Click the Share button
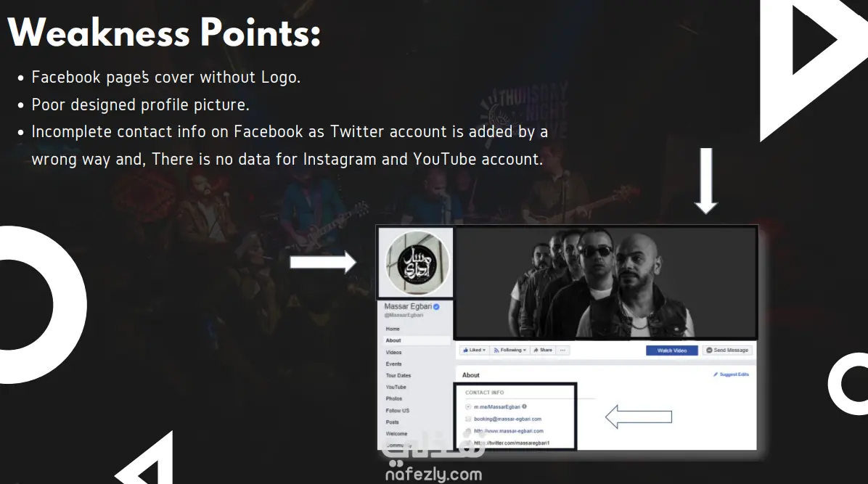Viewport: 868px width, 484px height. coord(543,350)
